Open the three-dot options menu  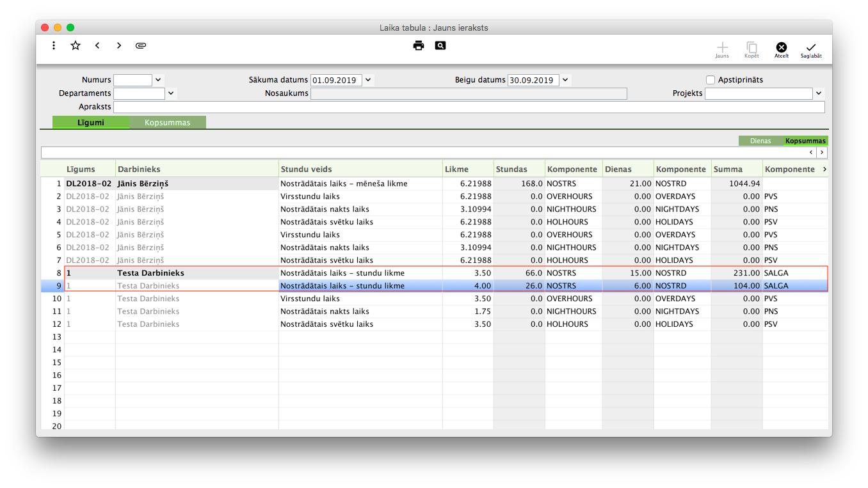point(54,45)
